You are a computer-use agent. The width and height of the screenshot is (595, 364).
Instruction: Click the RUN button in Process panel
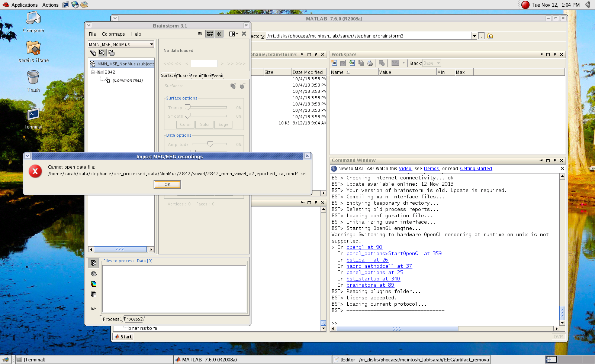(x=93, y=309)
